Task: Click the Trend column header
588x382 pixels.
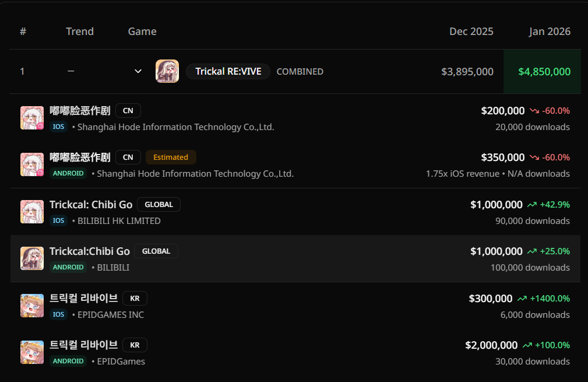Action: click(80, 31)
